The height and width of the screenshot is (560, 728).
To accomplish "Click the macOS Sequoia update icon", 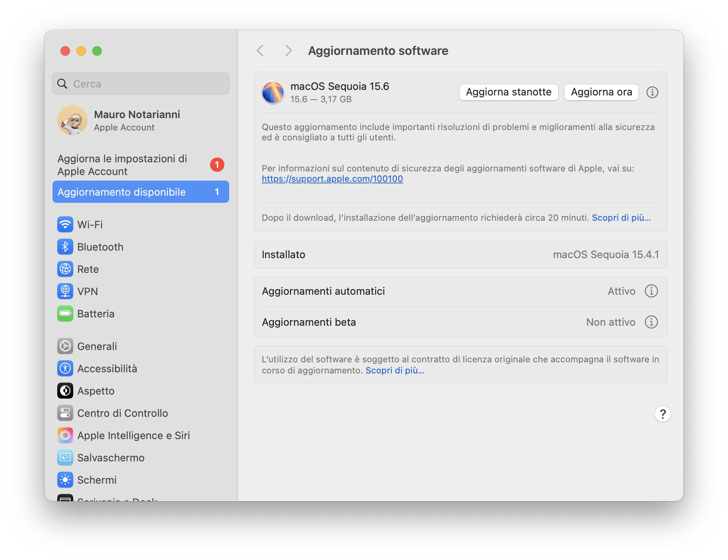I will click(x=273, y=92).
